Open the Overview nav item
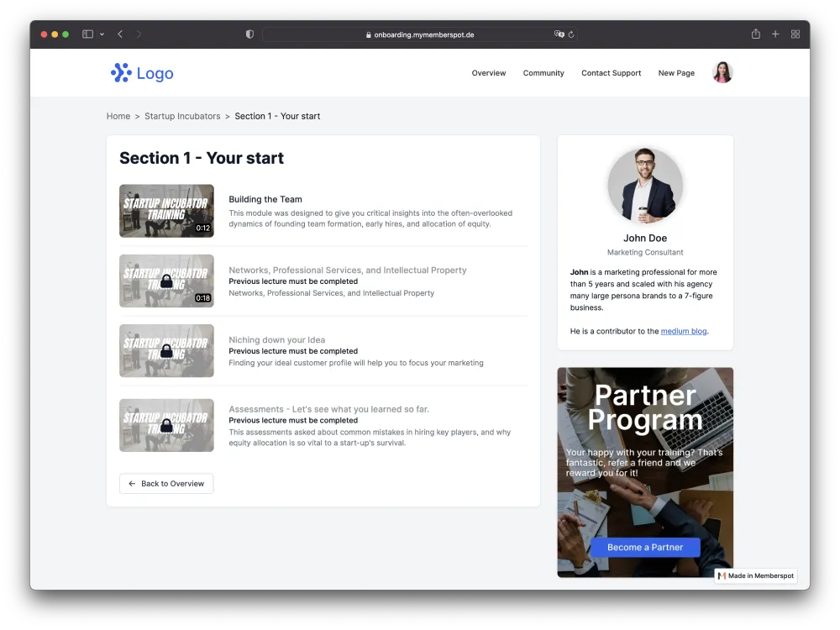The image size is (840, 630). pos(489,73)
